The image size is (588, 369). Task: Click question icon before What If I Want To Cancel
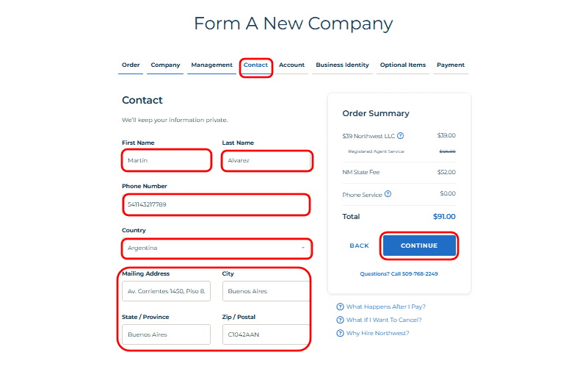click(x=340, y=320)
